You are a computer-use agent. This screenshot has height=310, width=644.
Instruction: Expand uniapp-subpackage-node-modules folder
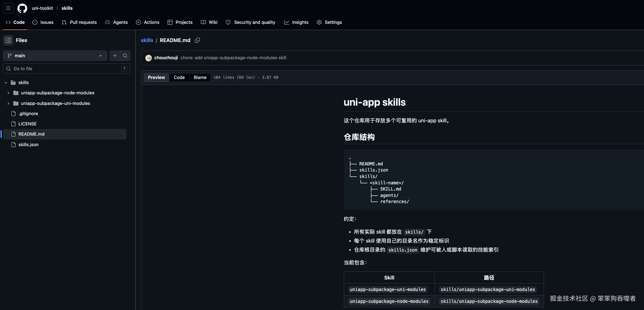(x=8, y=93)
